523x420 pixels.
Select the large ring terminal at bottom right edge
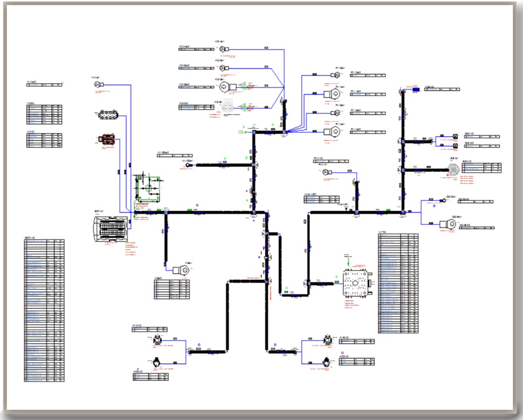448,225
